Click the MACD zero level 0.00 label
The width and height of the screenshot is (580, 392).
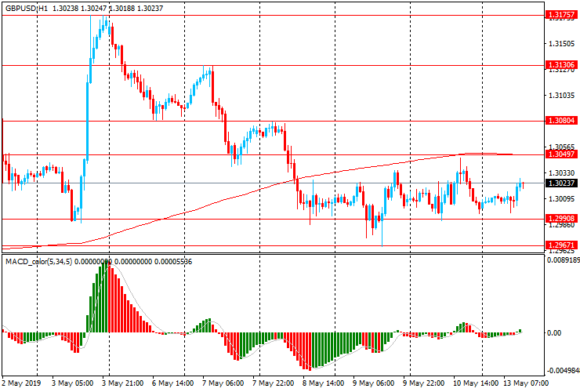coord(555,333)
